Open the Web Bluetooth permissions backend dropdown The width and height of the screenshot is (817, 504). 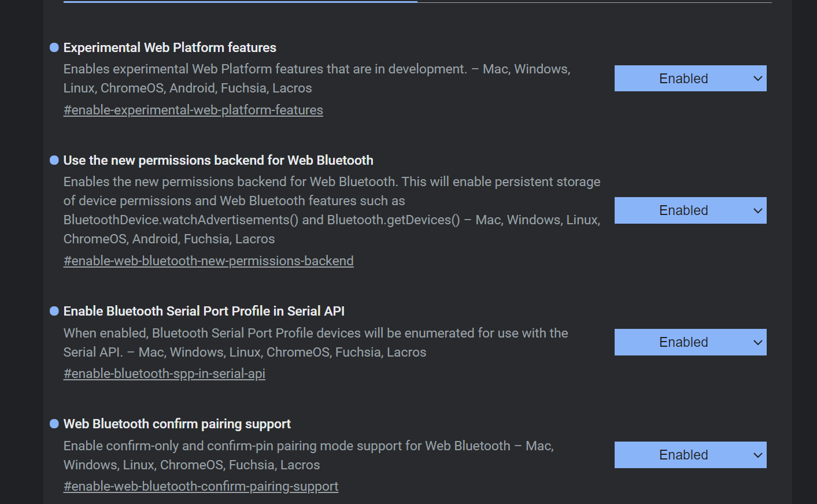coord(690,210)
